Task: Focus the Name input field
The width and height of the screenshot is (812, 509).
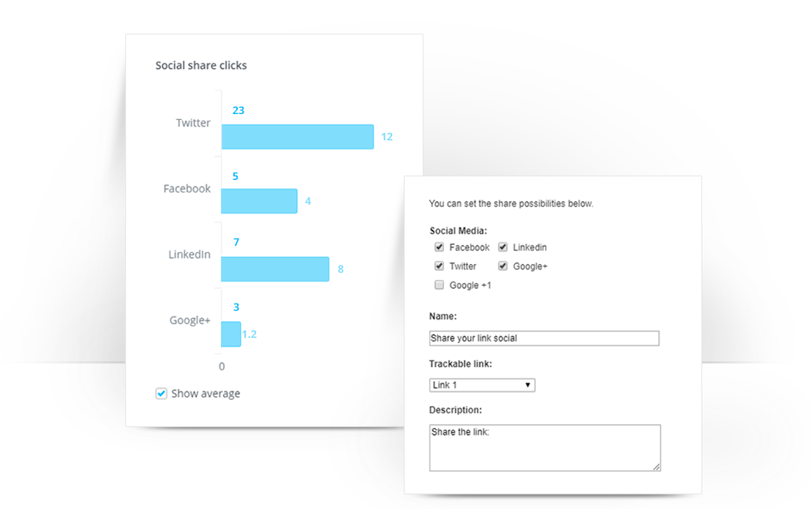Action: point(544,338)
